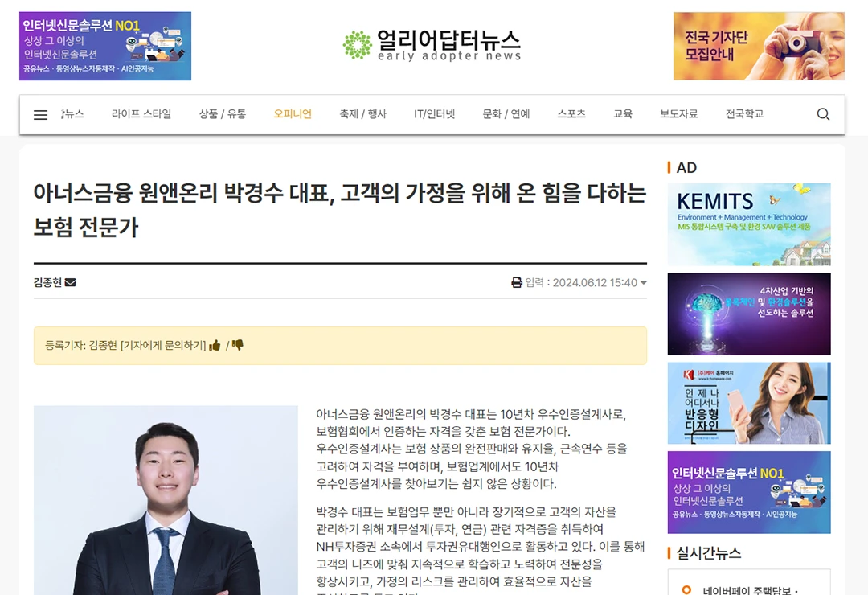The width and height of the screenshot is (868, 595).
Task: Click the thumbs-down icon
Action: tap(238, 345)
